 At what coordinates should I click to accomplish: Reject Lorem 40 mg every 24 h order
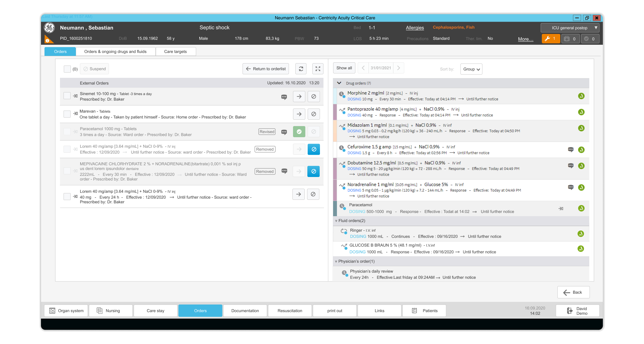(313, 194)
